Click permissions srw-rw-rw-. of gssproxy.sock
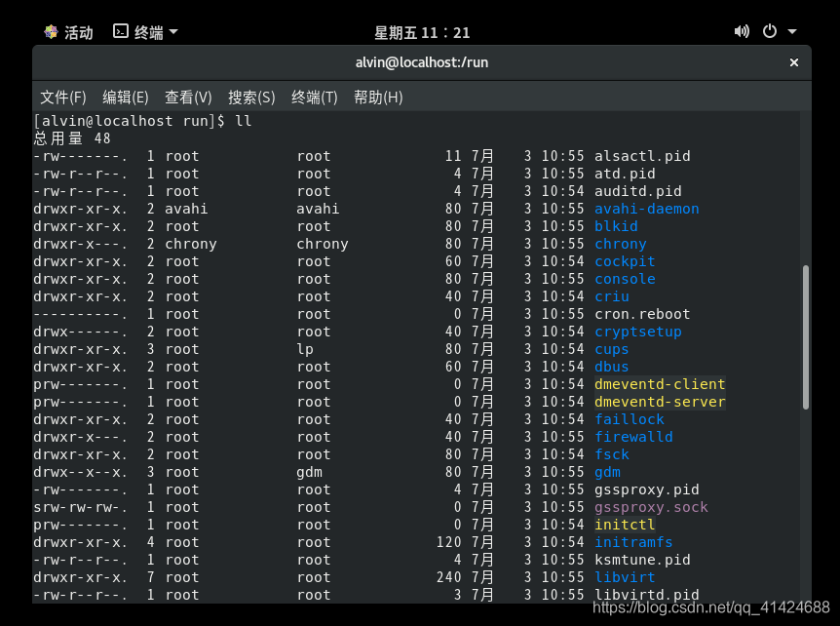This screenshot has width=840, height=626. point(81,508)
